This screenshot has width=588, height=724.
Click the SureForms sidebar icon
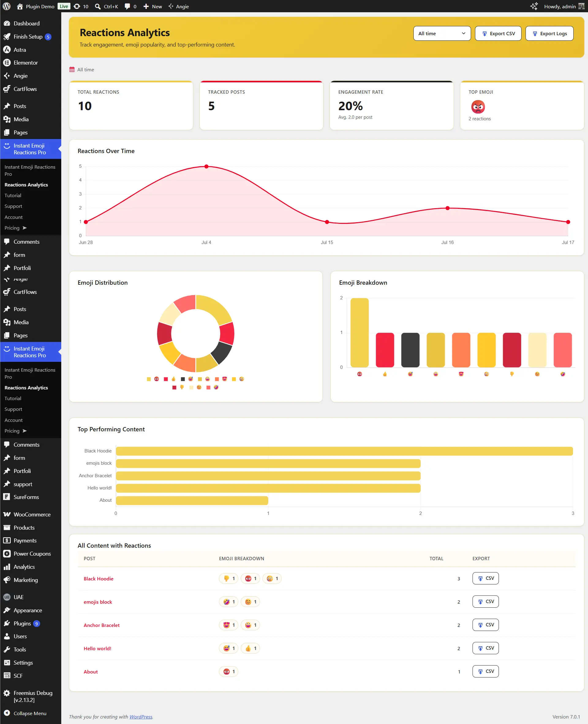coord(7,497)
